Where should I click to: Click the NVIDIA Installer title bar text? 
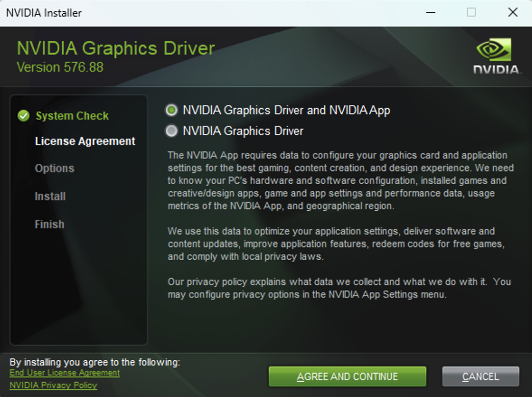43,13
